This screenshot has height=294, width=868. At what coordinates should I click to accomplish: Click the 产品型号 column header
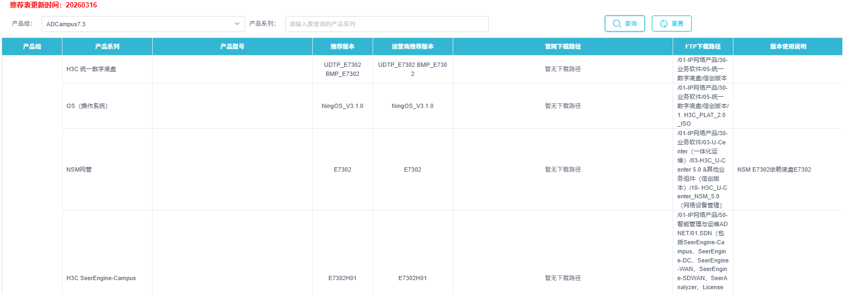click(232, 47)
